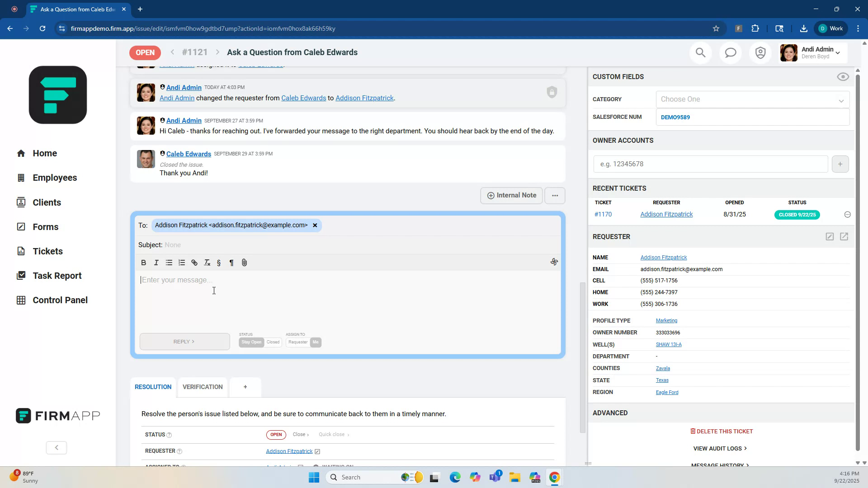Image resolution: width=868 pixels, height=488 pixels.
Task: Attach a file with the paperclip icon
Action: coord(244,263)
